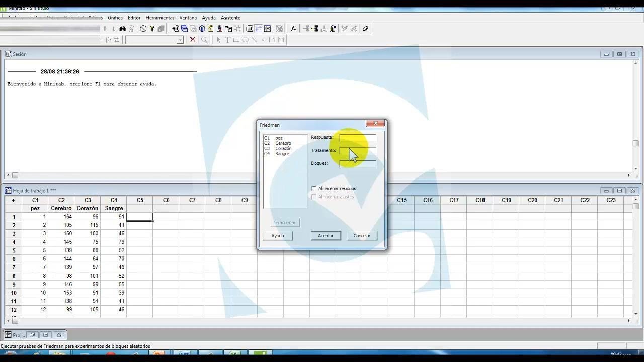Click row 12 header in worksheet
The image size is (644, 362).
[14, 310]
